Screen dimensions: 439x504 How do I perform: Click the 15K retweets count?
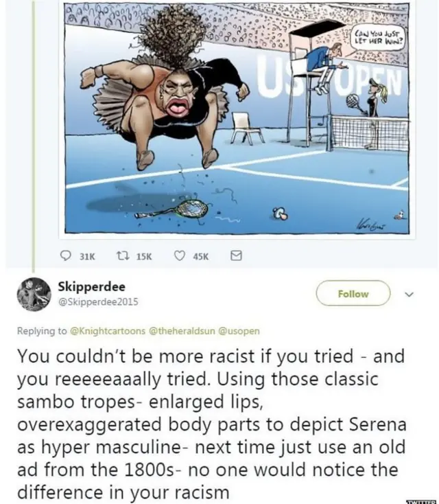(x=144, y=257)
